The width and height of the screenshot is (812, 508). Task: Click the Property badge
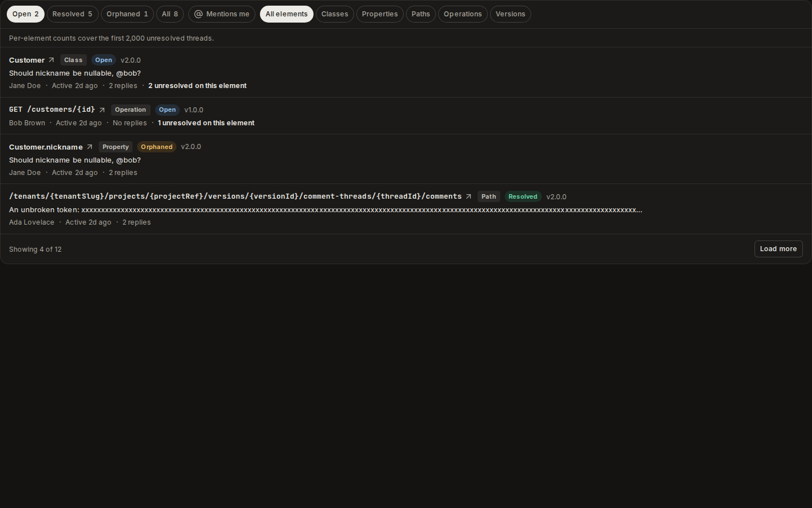(116, 147)
